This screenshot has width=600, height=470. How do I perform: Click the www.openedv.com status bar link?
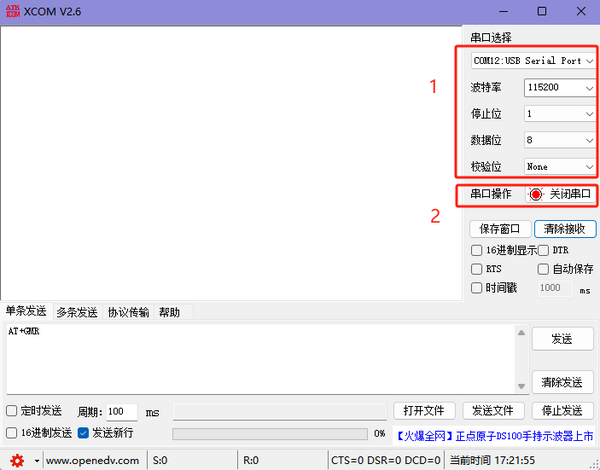point(93,460)
